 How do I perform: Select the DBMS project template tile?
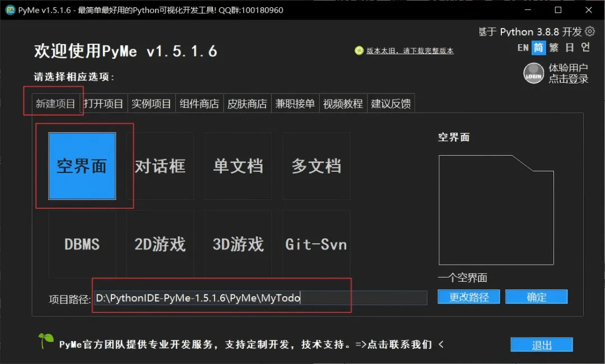pos(82,244)
